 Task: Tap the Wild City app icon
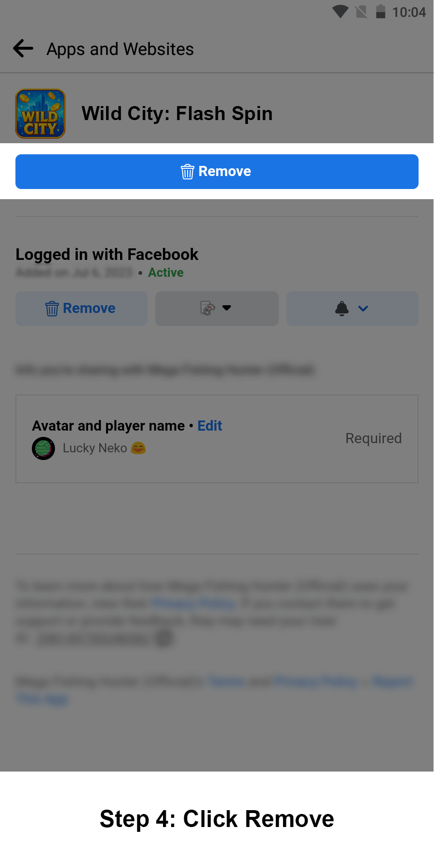pyautogui.click(x=41, y=114)
